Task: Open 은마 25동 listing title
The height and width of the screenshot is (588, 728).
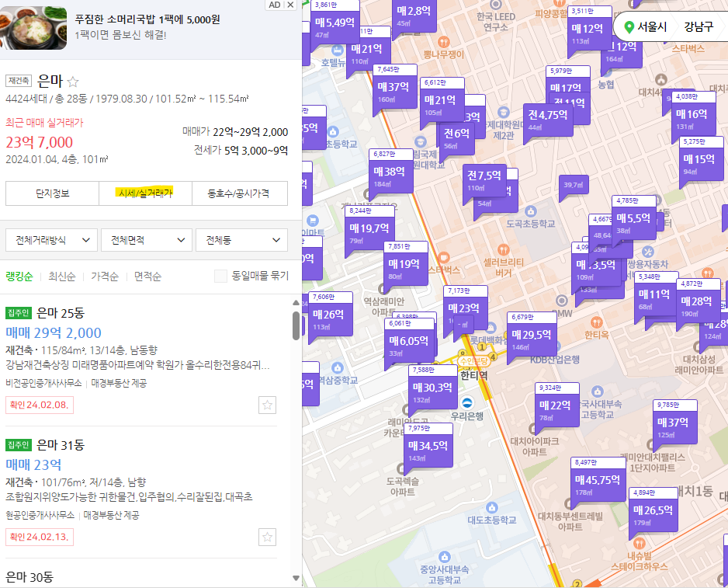Action: point(61,313)
